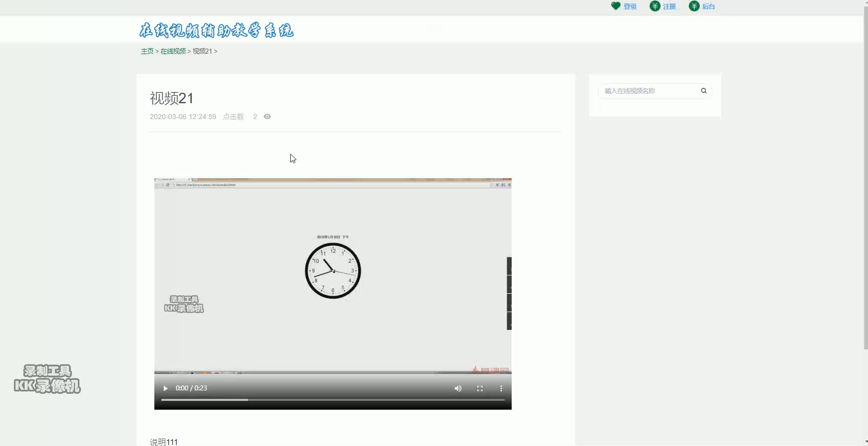Click the green heart icon beside 登录
The image size is (868, 446).
click(615, 6)
